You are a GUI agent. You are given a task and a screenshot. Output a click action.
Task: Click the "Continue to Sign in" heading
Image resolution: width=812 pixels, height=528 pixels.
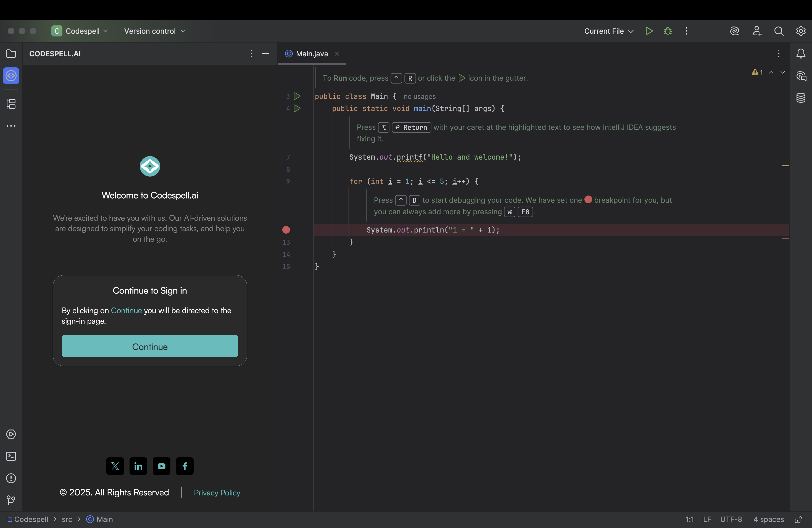point(150,291)
